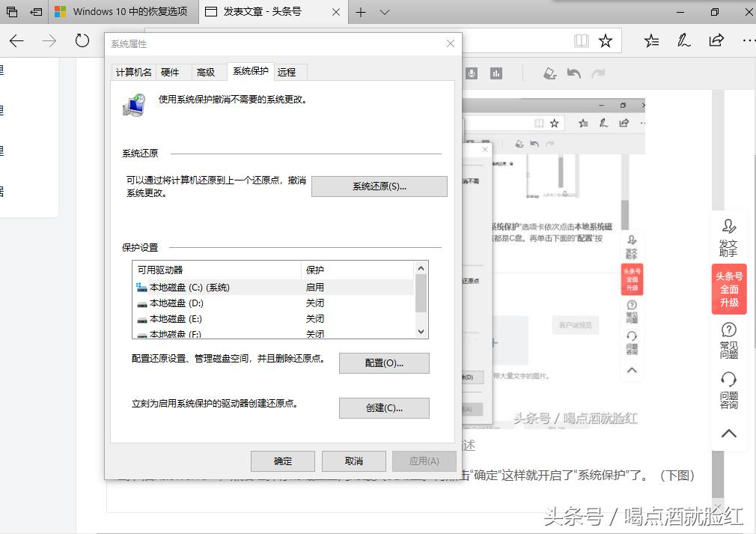Viewport: 756px width, 534px height.
Task: Open the new tab dropdown chevron
Action: pos(384,12)
